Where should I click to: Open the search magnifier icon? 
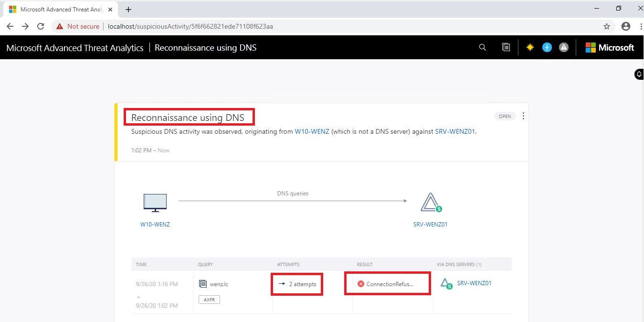[x=483, y=47]
